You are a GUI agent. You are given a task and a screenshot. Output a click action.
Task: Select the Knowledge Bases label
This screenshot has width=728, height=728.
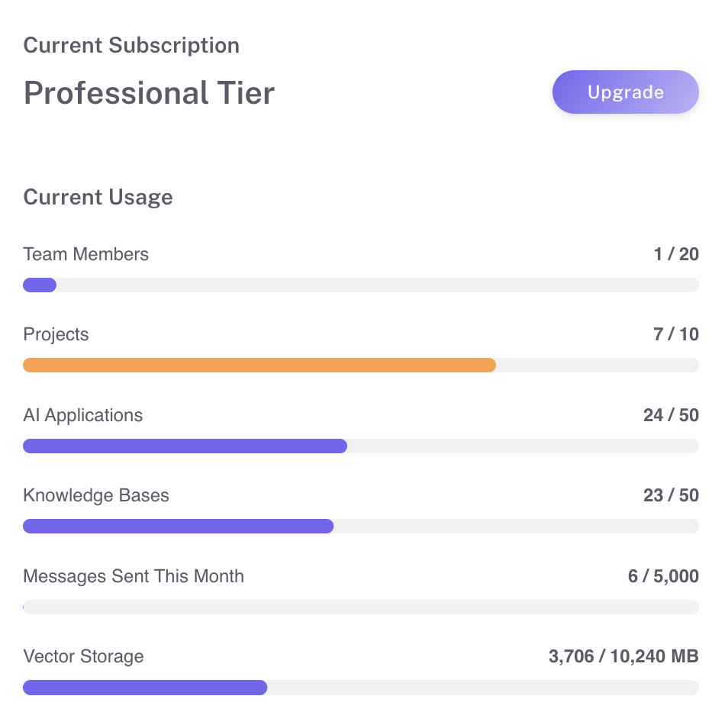pyautogui.click(x=95, y=495)
